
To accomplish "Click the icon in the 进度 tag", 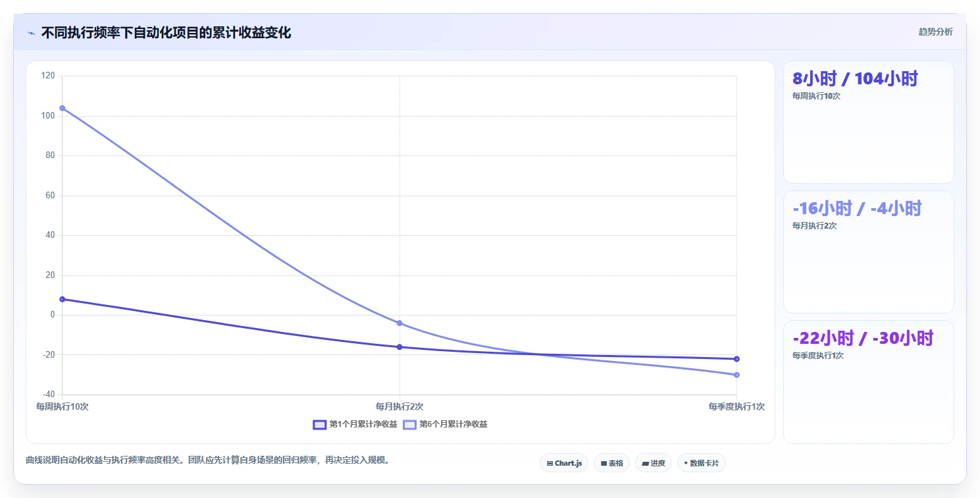I will 646,464.
